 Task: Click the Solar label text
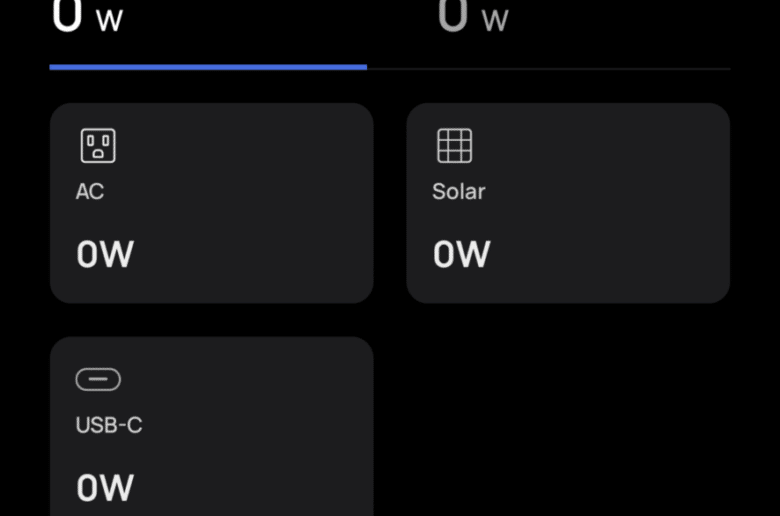459,192
